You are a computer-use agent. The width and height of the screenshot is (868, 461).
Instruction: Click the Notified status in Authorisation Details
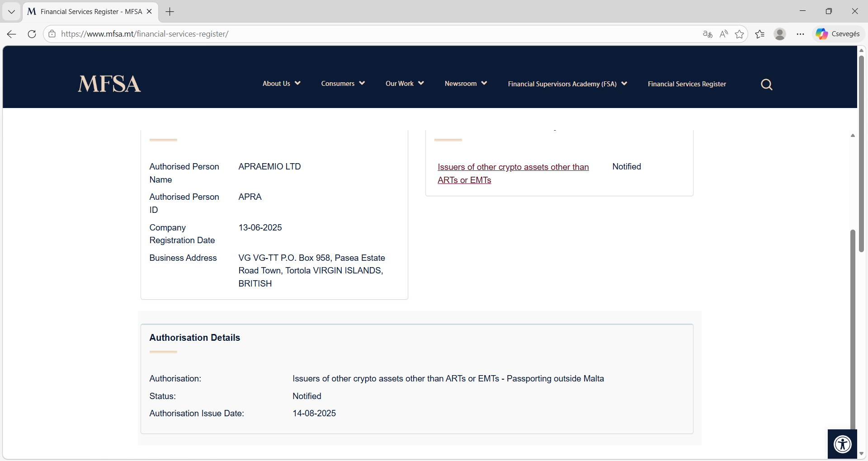click(307, 396)
